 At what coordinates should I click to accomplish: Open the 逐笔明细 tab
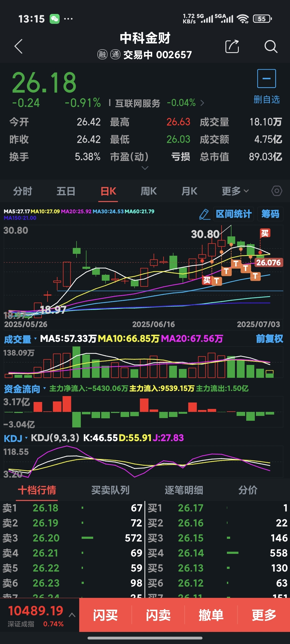(184, 490)
